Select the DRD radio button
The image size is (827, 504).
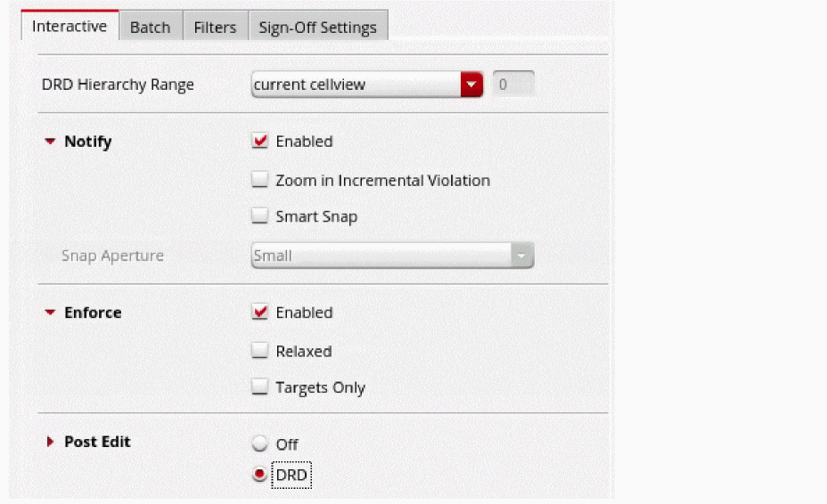click(x=260, y=476)
